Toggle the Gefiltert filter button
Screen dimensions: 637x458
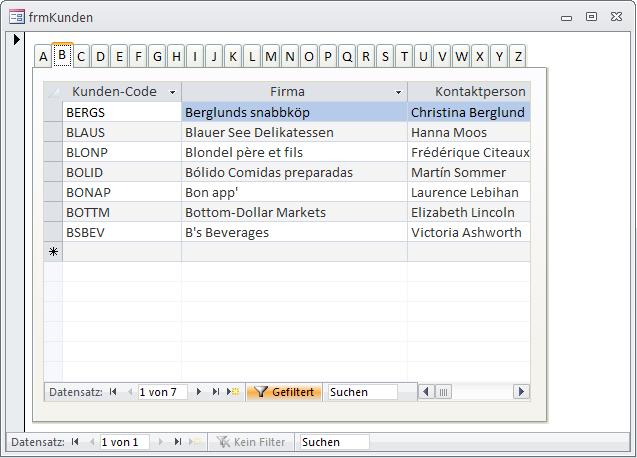[285, 392]
